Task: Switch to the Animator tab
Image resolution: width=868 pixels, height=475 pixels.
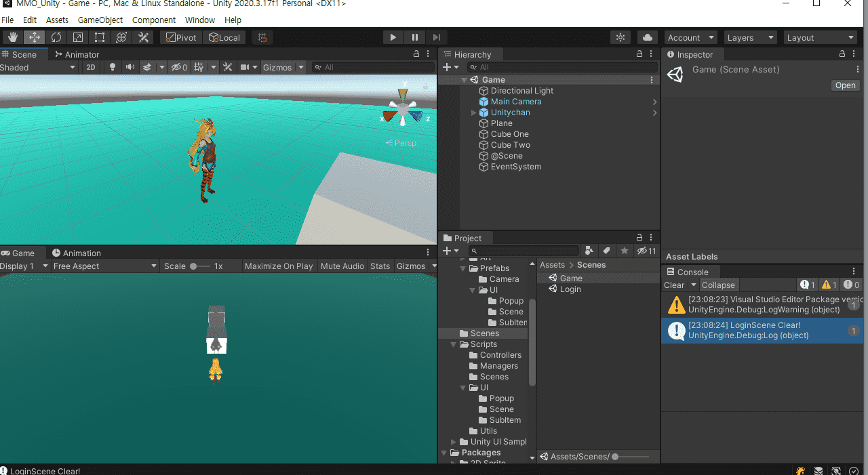Action: pyautogui.click(x=77, y=54)
